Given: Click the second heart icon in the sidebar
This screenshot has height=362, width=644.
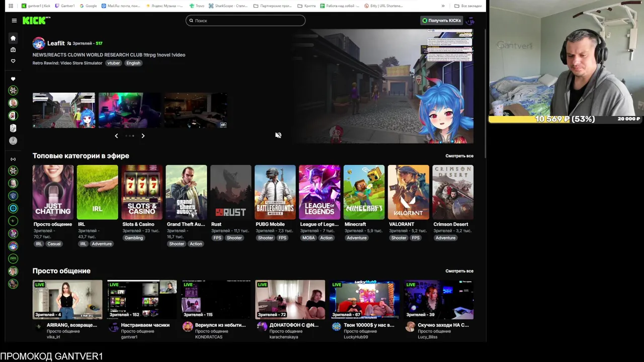Looking at the screenshot, I should pos(13,79).
